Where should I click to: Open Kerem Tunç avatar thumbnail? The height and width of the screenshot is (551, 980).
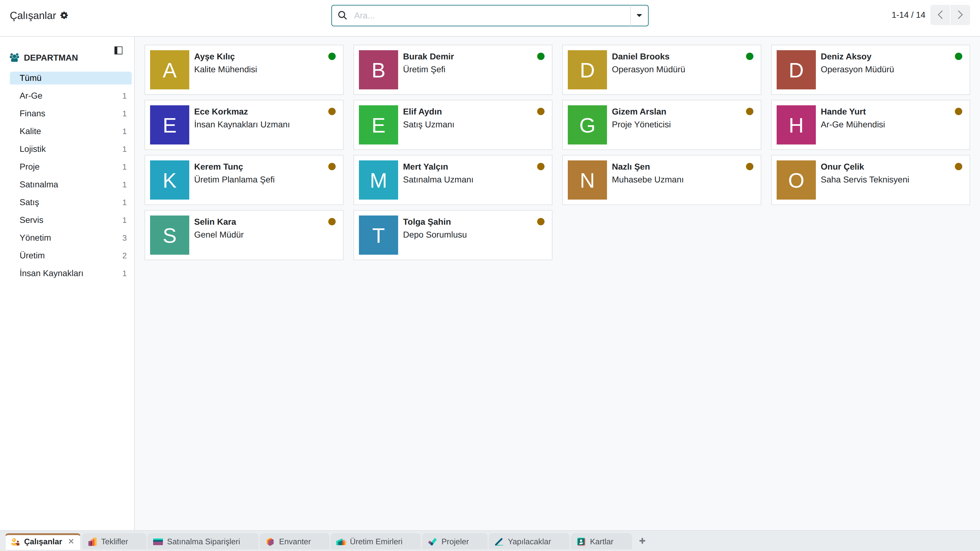[170, 180]
